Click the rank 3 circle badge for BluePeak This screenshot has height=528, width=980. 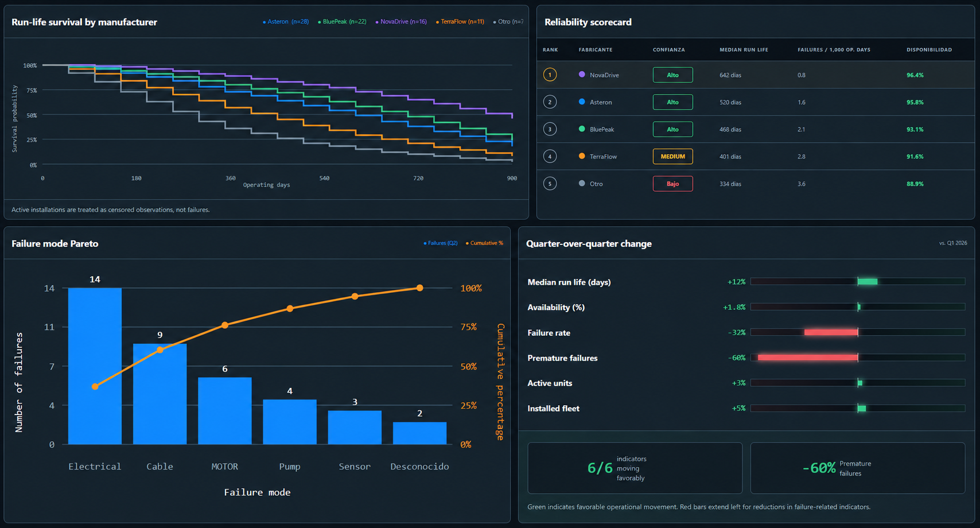[550, 129]
